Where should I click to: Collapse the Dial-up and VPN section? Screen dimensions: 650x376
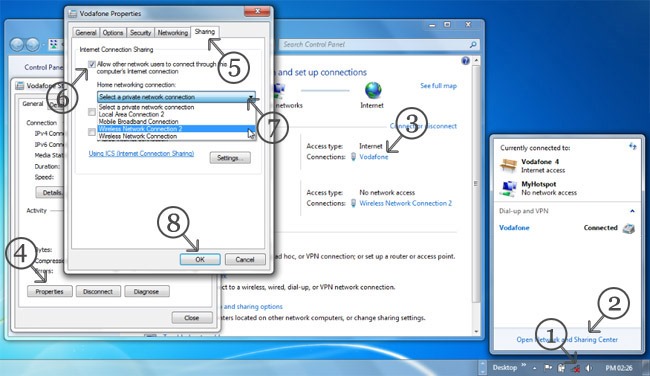[x=632, y=211]
